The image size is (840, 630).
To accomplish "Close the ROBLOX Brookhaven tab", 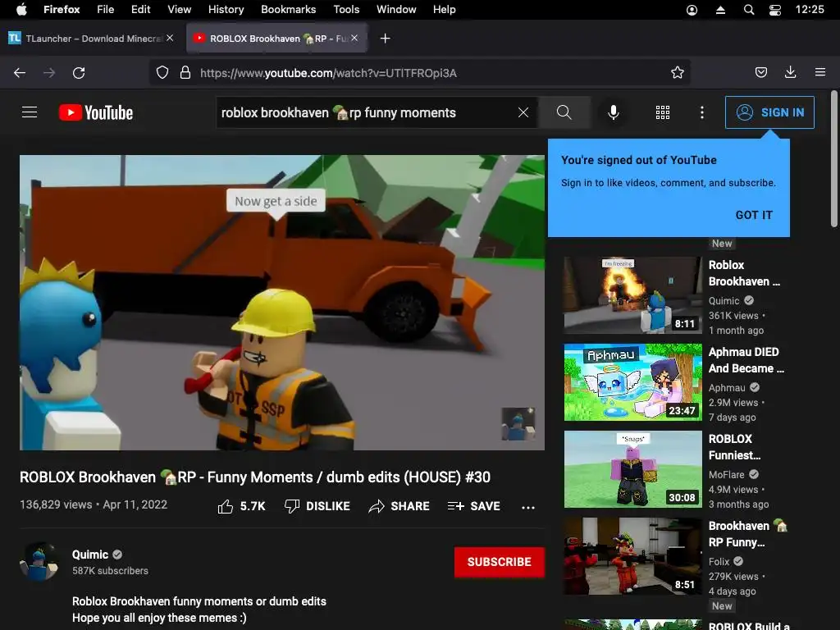I will point(354,38).
